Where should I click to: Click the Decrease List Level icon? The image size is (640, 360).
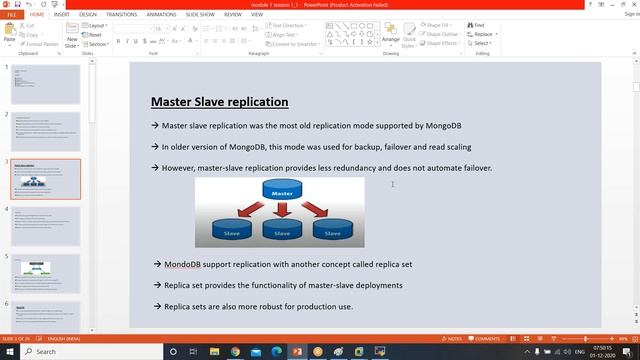(x=235, y=29)
